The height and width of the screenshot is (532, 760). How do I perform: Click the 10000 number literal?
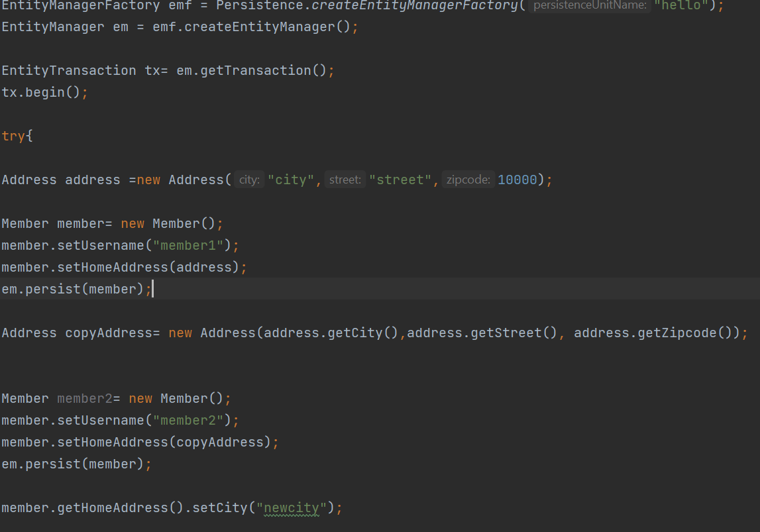pos(517,180)
